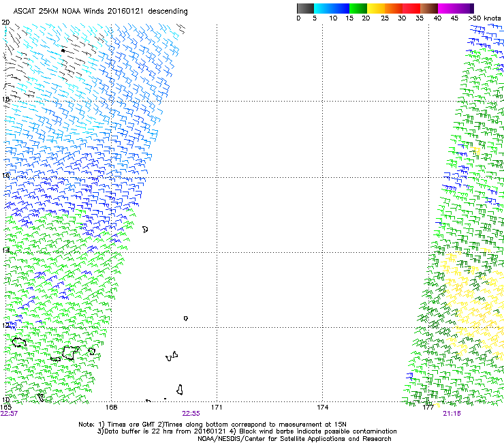The height and width of the screenshot is (443, 504).
Task: Click the '35' legend scale label
Action: (x=420, y=18)
